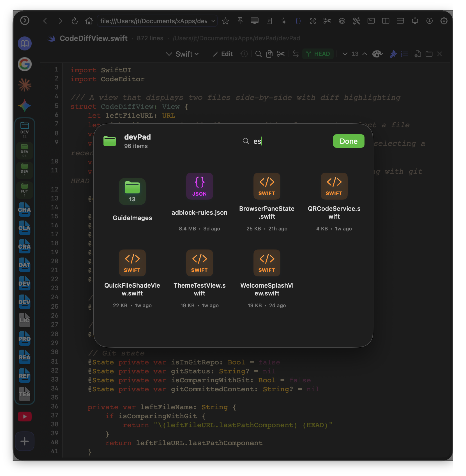Open the developer tools wrench icon
The width and height of the screenshot is (466, 476).
click(357, 21)
